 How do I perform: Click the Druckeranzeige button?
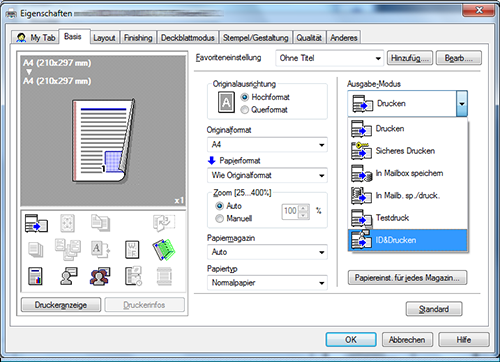tap(61, 305)
